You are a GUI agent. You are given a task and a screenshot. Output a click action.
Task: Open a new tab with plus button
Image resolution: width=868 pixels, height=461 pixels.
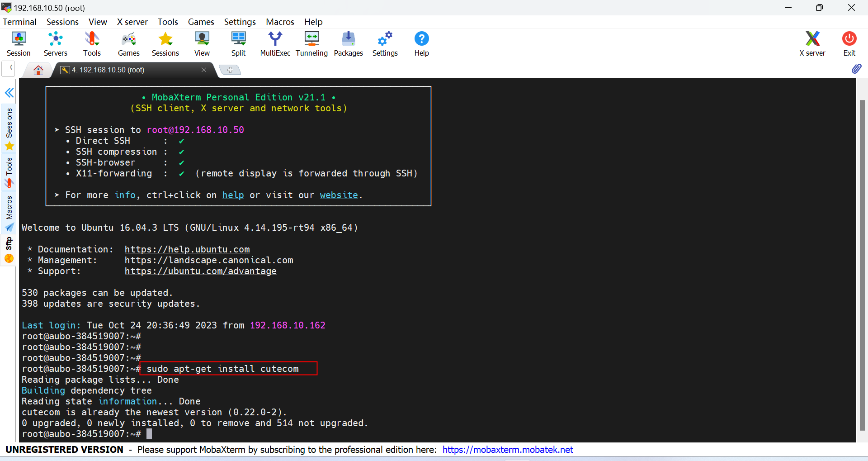[230, 70]
